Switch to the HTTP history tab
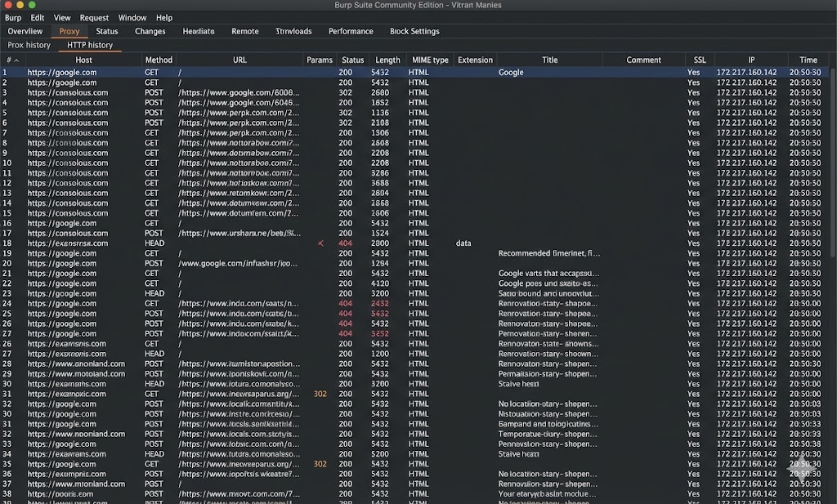 pos(90,45)
